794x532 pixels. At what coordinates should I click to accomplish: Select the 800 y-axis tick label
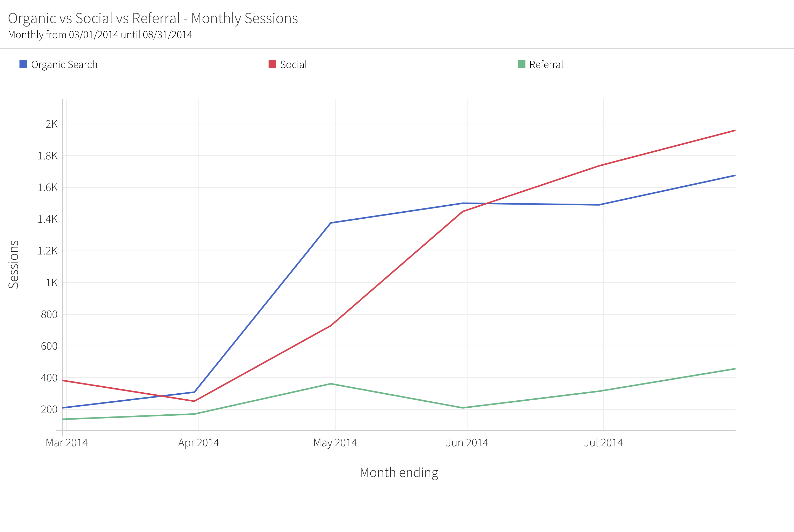(x=49, y=314)
